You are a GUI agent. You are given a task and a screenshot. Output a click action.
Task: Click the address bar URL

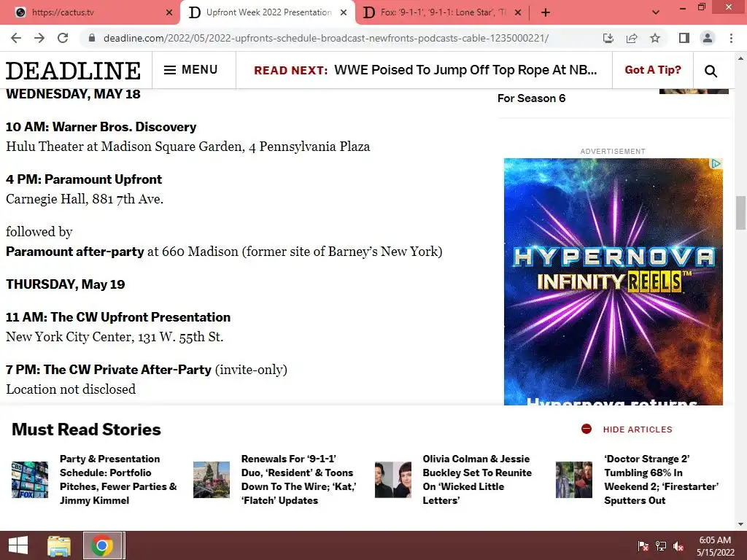click(x=326, y=38)
